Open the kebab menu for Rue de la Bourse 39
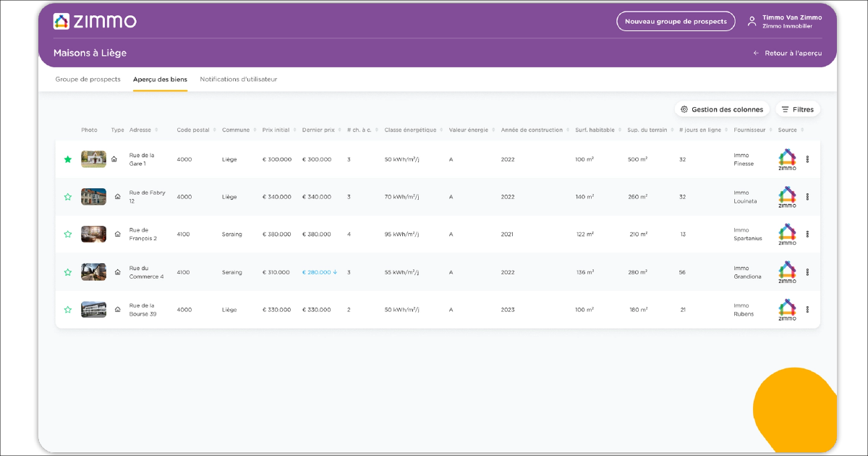The image size is (868, 456). (807, 310)
